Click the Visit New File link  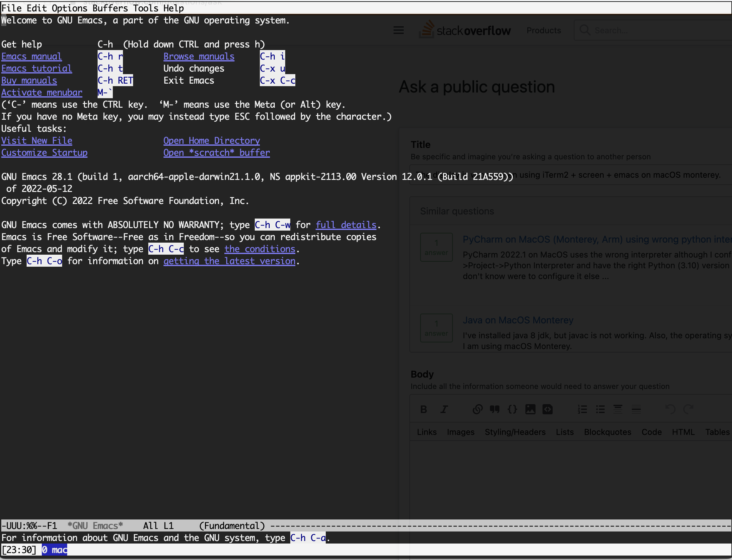click(x=37, y=141)
